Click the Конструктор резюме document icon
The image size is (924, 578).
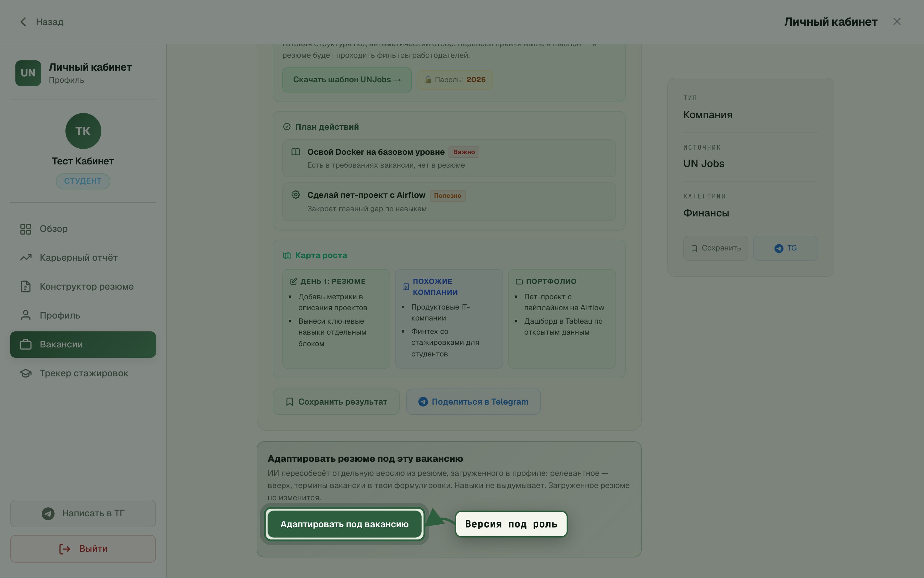pyautogui.click(x=26, y=287)
